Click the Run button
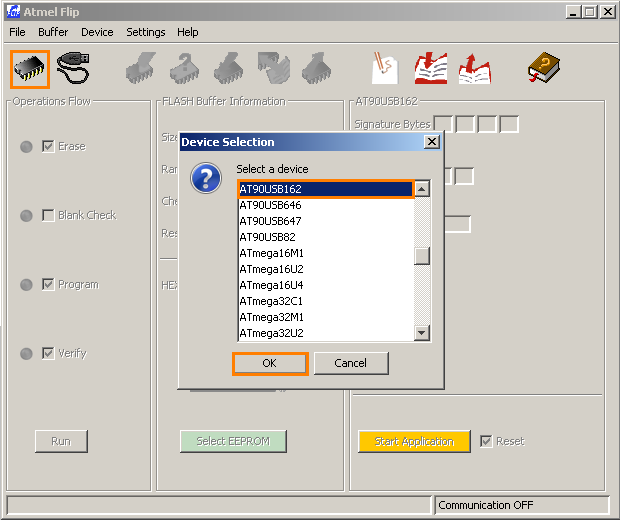This screenshot has width=620, height=520. 61,441
